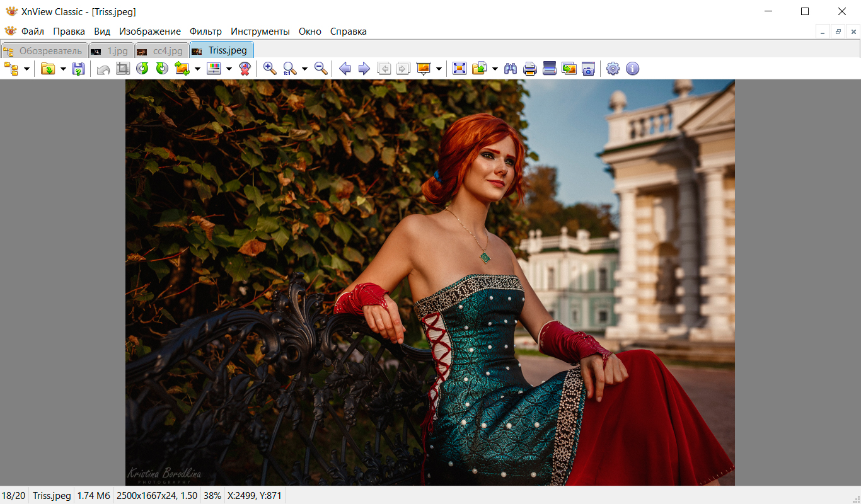This screenshot has height=504, width=861.
Task: Switch to the 1.jpg tab
Action: 111,51
